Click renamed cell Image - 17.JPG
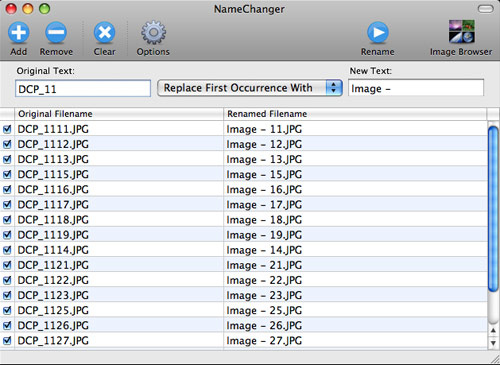Viewport: 500px width, 365px height. tap(264, 204)
